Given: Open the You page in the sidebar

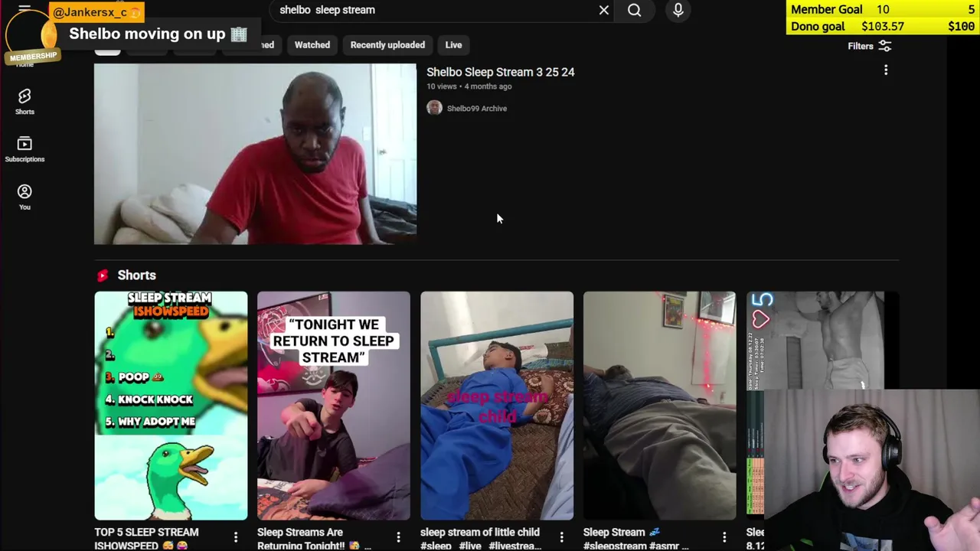Looking at the screenshot, I should point(24,197).
